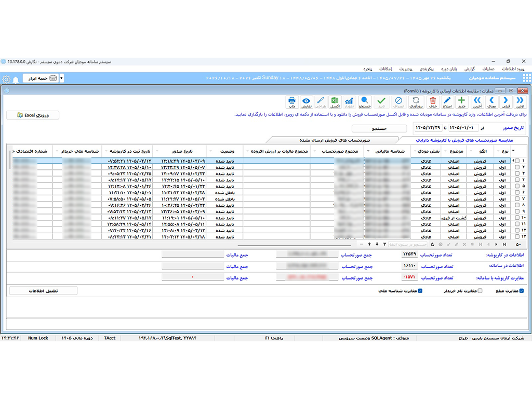Screen dimensions: 532x399
Task: Click the magnifier جستجو toolbar icon
Action: click(x=365, y=102)
